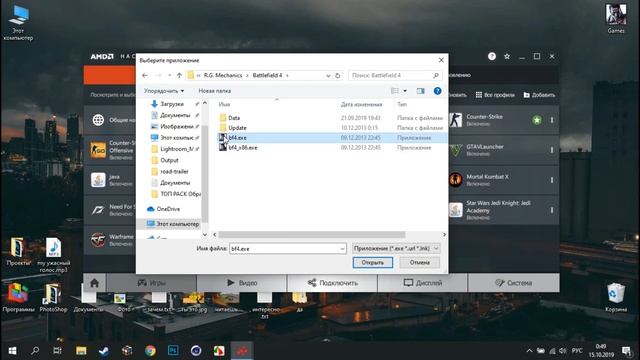640x360 pixels.
Task: Select Update folder
Action: pyautogui.click(x=238, y=128)
